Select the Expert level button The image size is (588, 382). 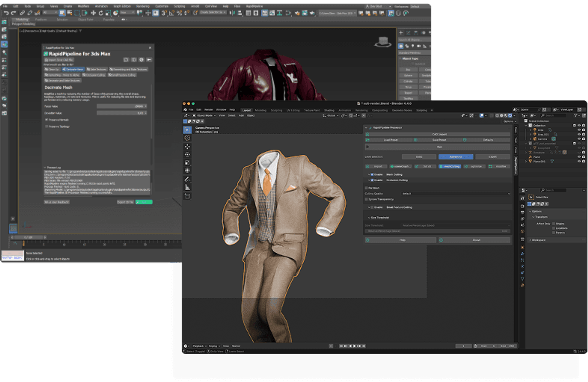point(492,157)
